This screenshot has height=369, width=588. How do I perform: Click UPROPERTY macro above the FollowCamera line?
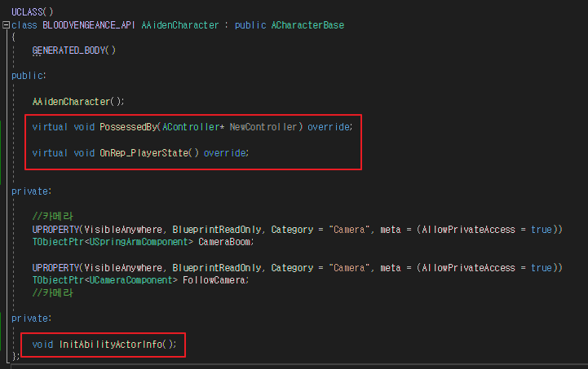55,268
